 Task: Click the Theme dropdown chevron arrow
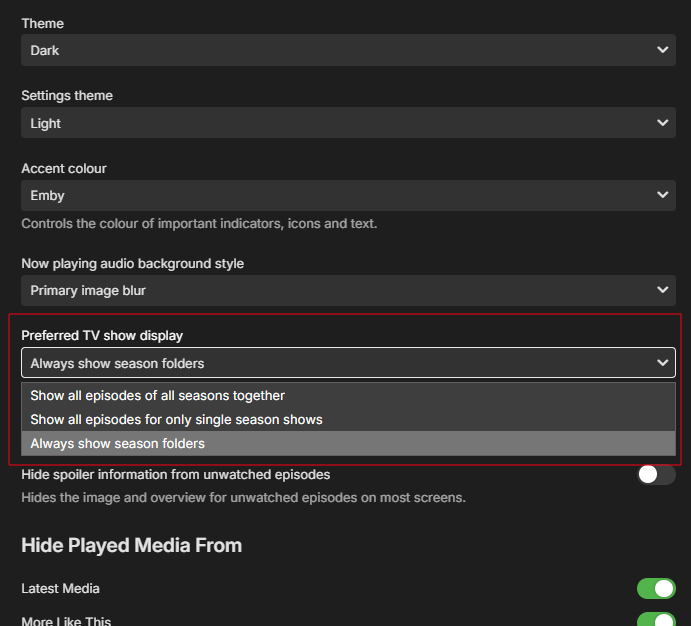click(x=662, y=50)
